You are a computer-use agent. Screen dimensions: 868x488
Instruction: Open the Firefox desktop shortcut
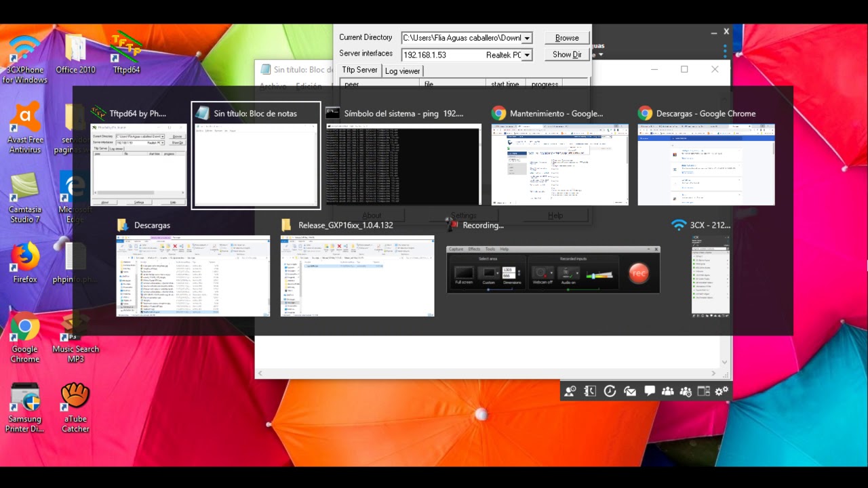click(x=25, y=263)
